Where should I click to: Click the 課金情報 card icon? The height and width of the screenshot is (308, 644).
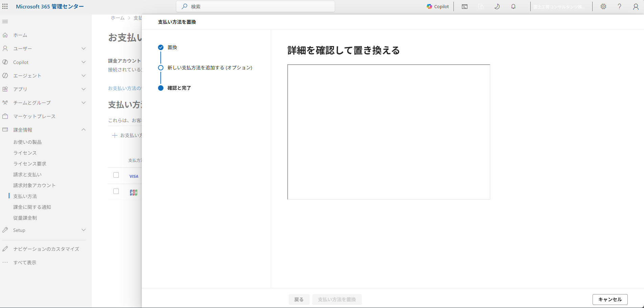point(5,130)
